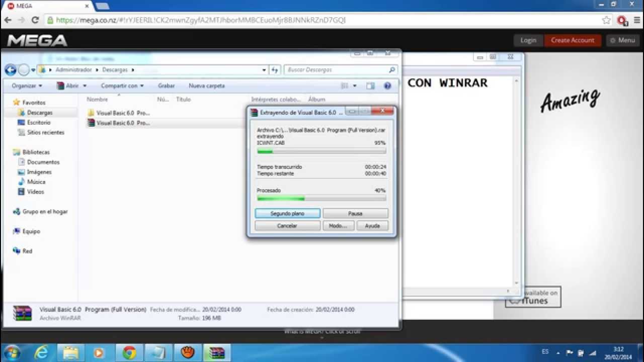644x362 pixels.
Task: Open the recent pages dropdown arrow
Action: point(33,70)
